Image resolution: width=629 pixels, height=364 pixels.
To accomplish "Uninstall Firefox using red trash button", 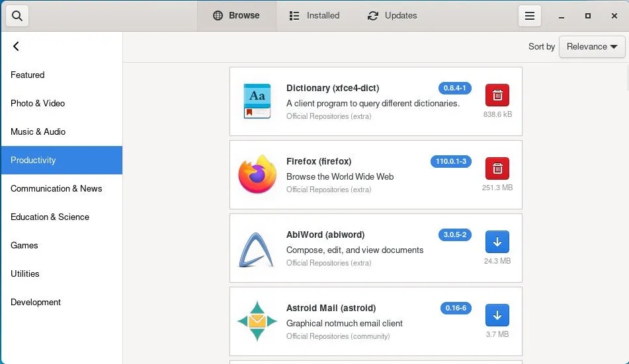I will (497, 168).
